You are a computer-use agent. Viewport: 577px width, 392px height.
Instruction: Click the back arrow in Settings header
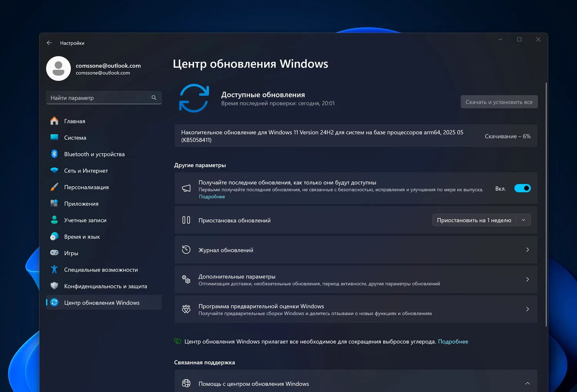(49, 43)
